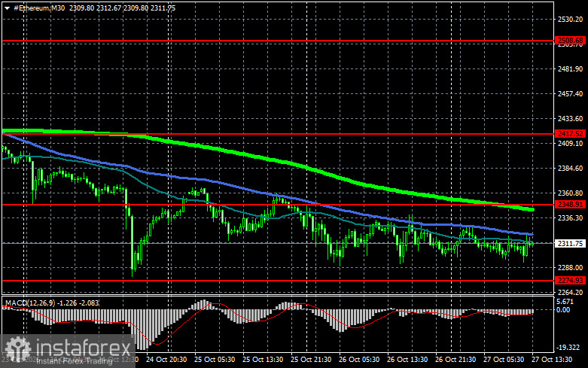This screenshot has height=368, width=588.
Task: Click the -19.322 MACD scale label
Action: click(x=568, y=348)
